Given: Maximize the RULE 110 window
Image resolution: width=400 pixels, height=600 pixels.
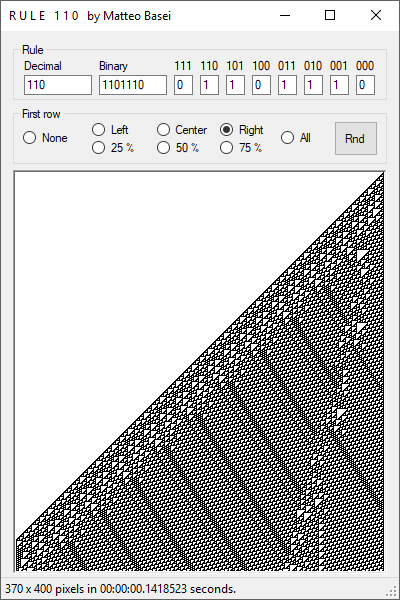Looking at the screenshot, I should (x=330, y=15).
